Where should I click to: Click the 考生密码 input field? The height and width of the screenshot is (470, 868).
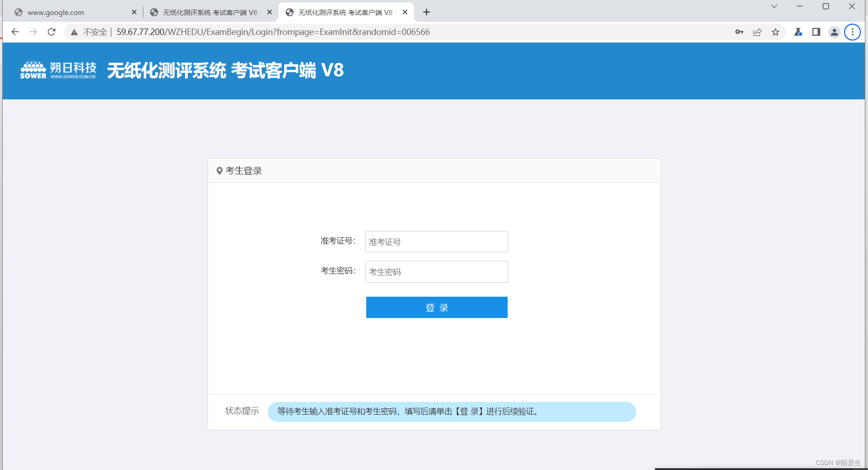(436, 271)
